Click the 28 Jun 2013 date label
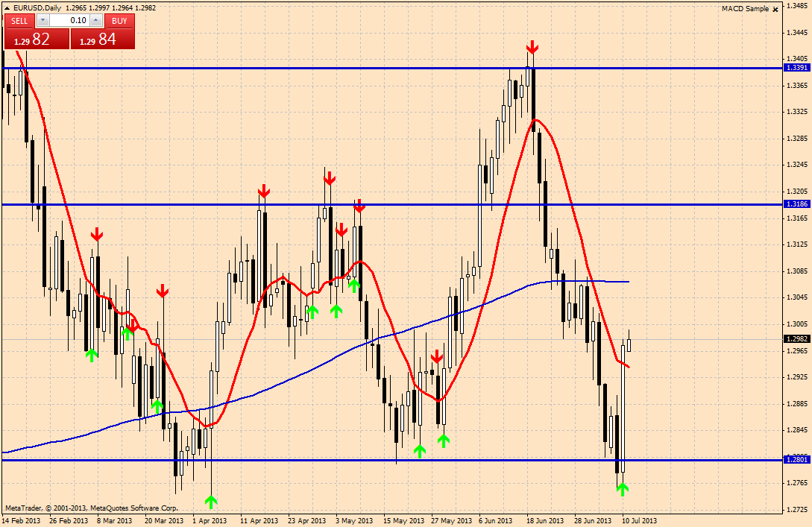 tap(593, 521)
